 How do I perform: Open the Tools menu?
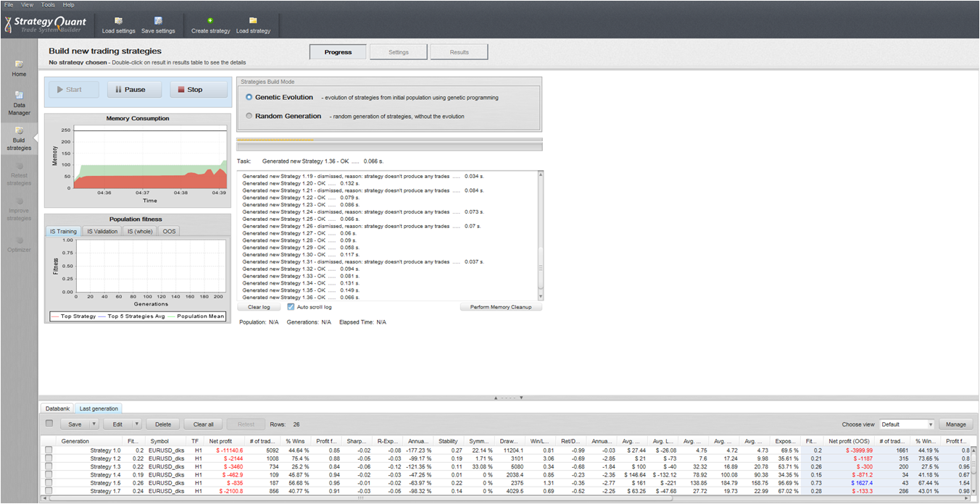coord(48,4)
